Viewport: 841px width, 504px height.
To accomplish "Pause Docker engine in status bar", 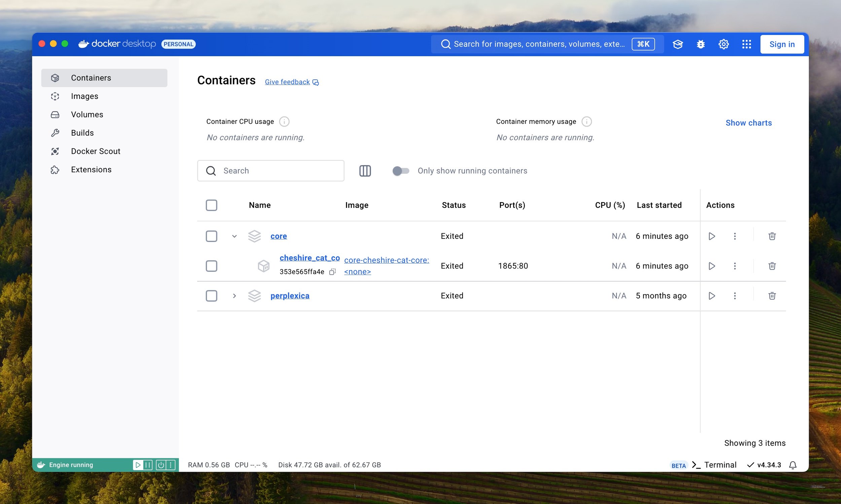I will [148, 465].
